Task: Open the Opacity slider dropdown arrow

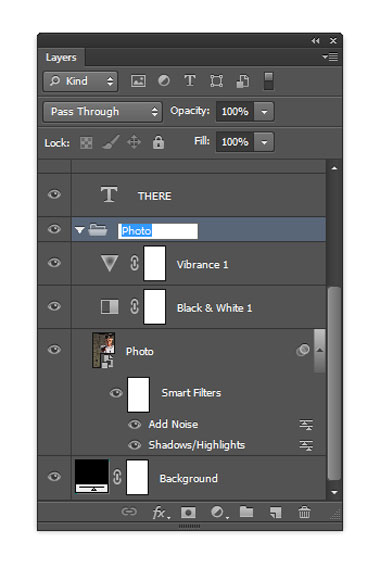Action: tap(264, 111)
